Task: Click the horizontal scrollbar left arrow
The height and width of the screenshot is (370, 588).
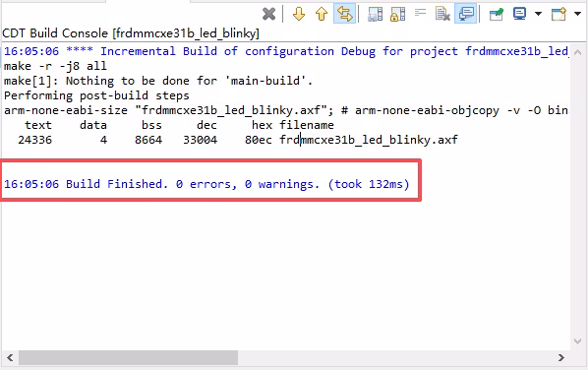Action: coord(10,357)
